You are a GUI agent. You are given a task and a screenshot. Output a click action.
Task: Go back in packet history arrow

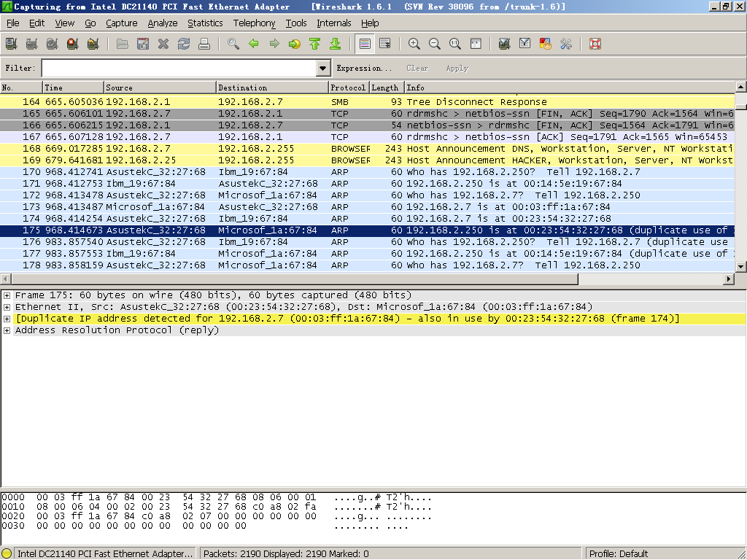tap(254, 44)
